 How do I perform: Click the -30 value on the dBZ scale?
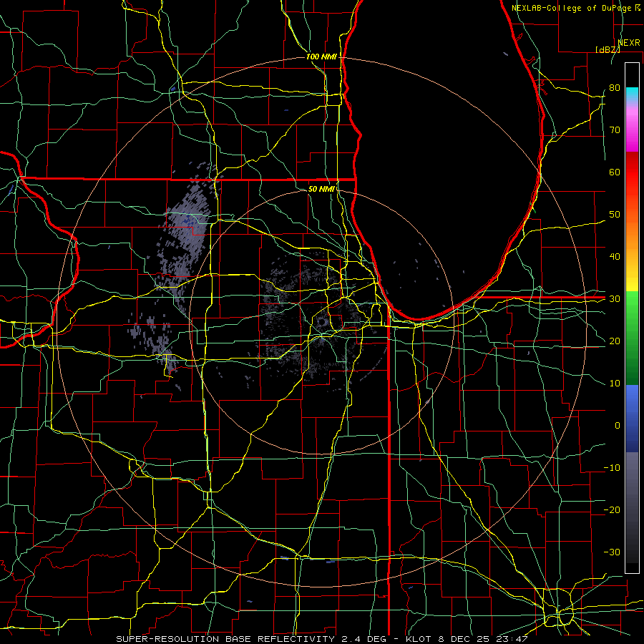point(612,552)
